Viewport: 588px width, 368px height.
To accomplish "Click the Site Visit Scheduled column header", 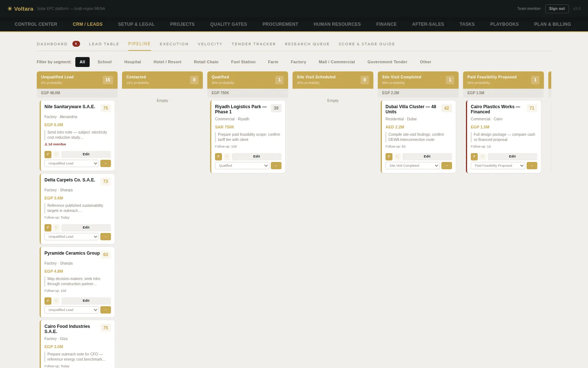I will click(333, 80).
